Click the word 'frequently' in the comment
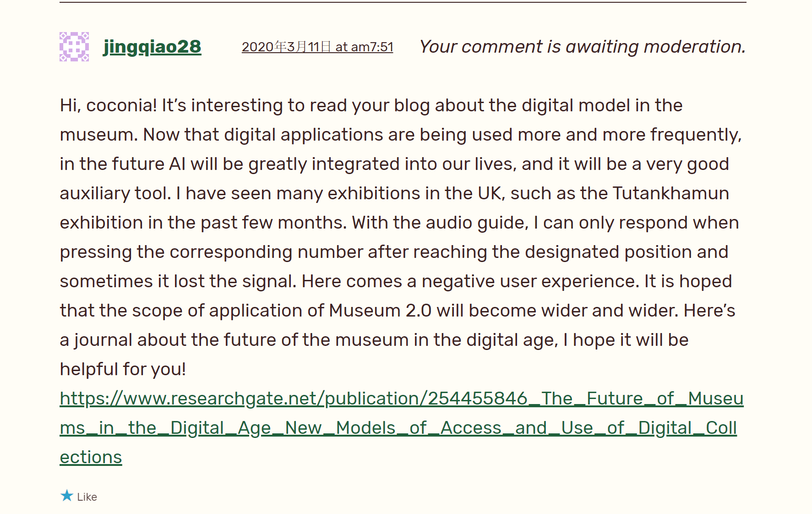Viewport: 812px width, 514px height. click(x=694, y=135)
